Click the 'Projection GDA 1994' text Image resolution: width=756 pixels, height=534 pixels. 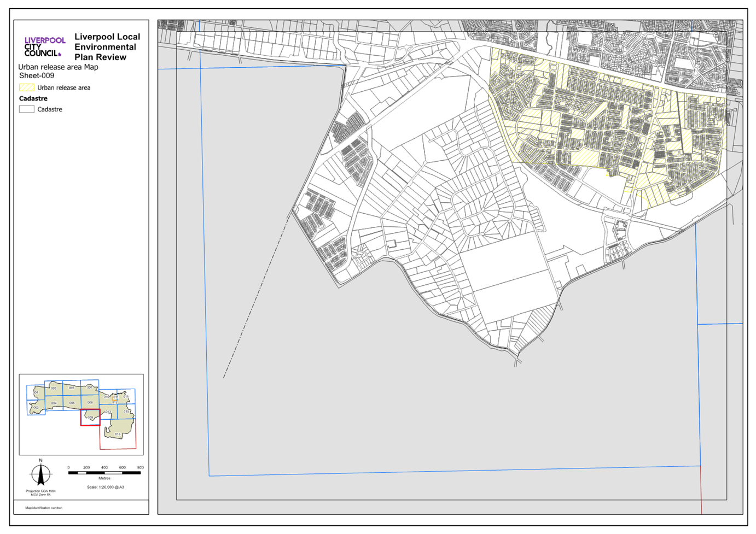click(40, 491)
